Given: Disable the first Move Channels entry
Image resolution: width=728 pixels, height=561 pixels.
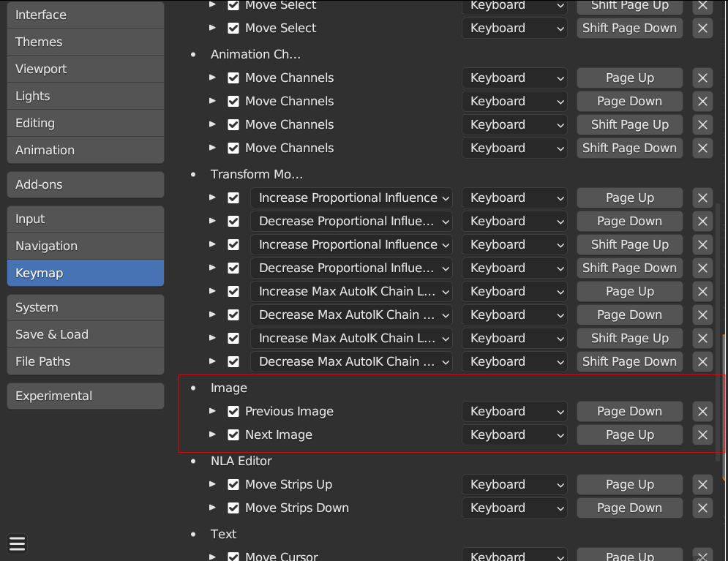Looking at the screenshot, I should (x=233, y=78).
